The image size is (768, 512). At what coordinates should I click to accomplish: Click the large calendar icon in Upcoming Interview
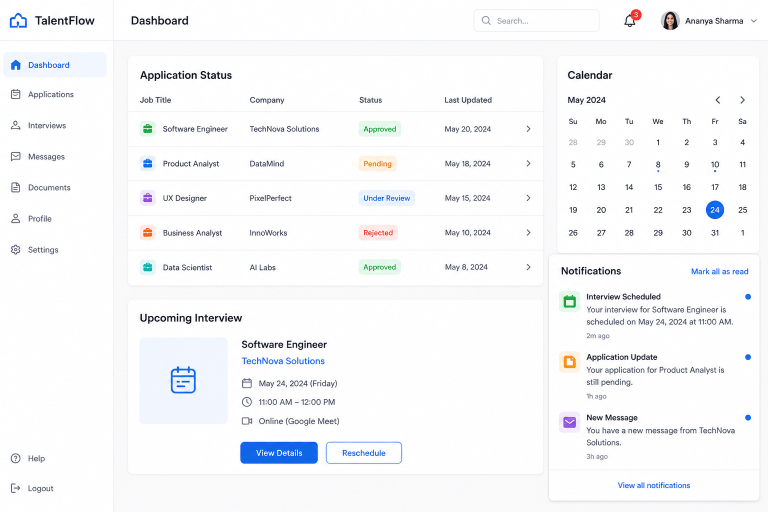[183, 380]
